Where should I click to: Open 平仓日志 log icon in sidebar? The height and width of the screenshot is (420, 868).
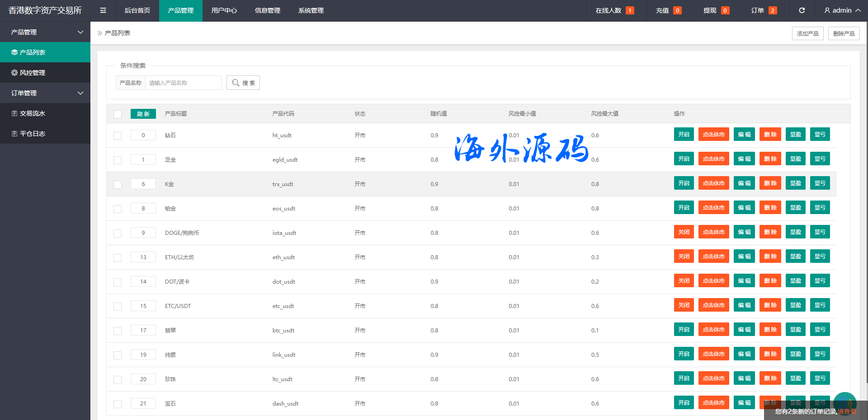14,134
